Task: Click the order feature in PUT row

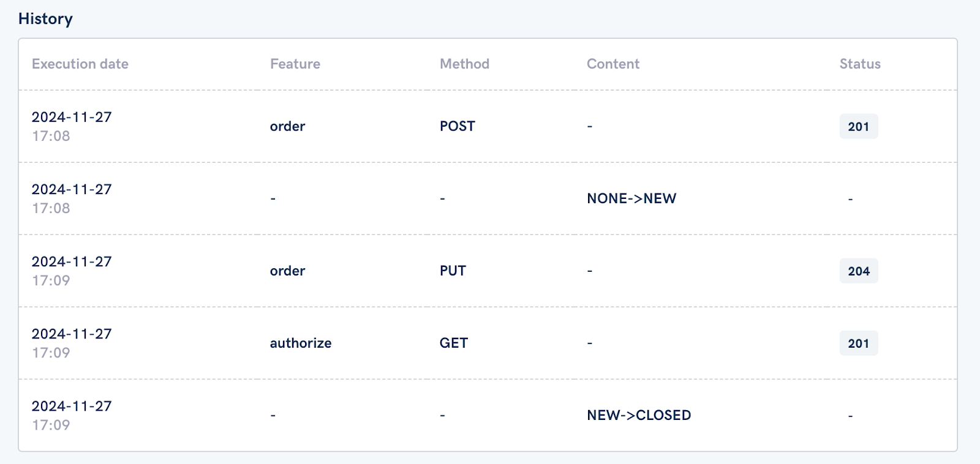Action: (287, 271)
